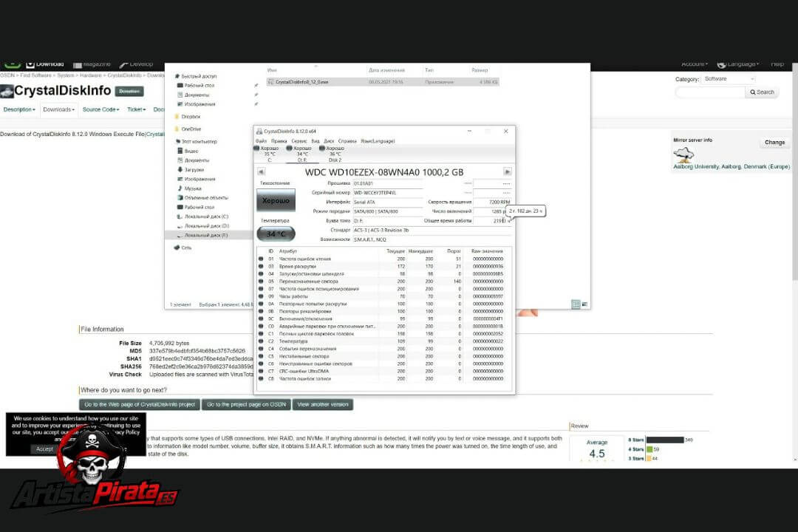This screenshot has width=798, height=532.
Task: Open the Aalborg University mirror link
Action: point(731,166)
